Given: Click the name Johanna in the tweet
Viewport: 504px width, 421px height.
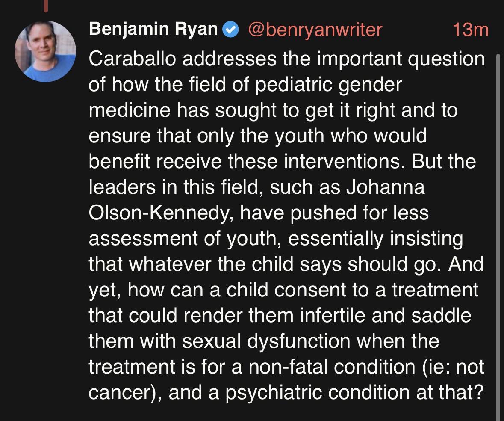Looking at the screenshot, I should coord(386,188).
